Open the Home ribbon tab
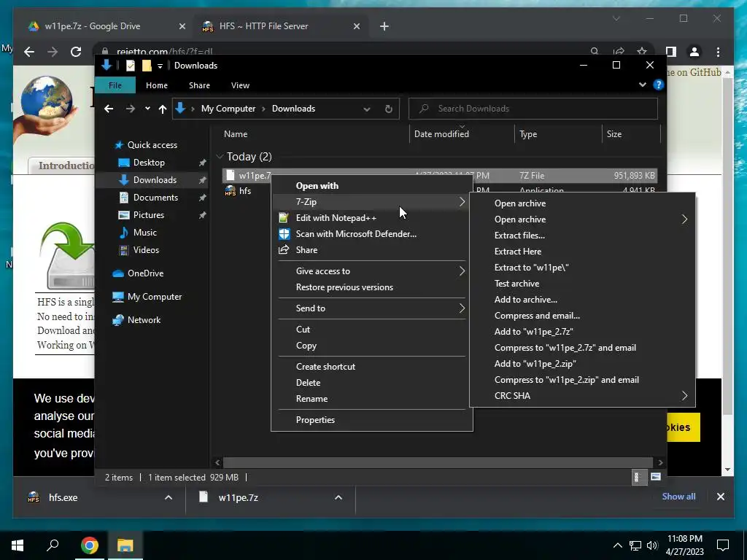The image size is (747, 560). (157, 85)
